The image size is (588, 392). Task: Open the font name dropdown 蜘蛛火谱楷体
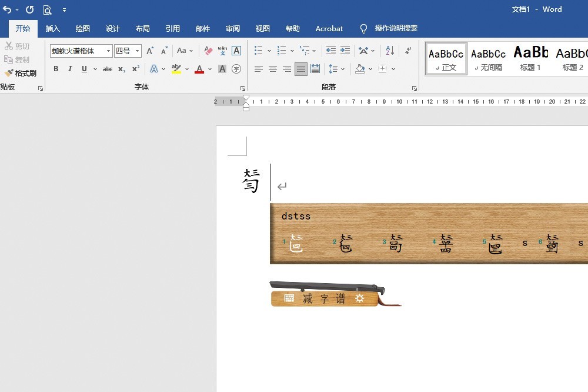108,51
